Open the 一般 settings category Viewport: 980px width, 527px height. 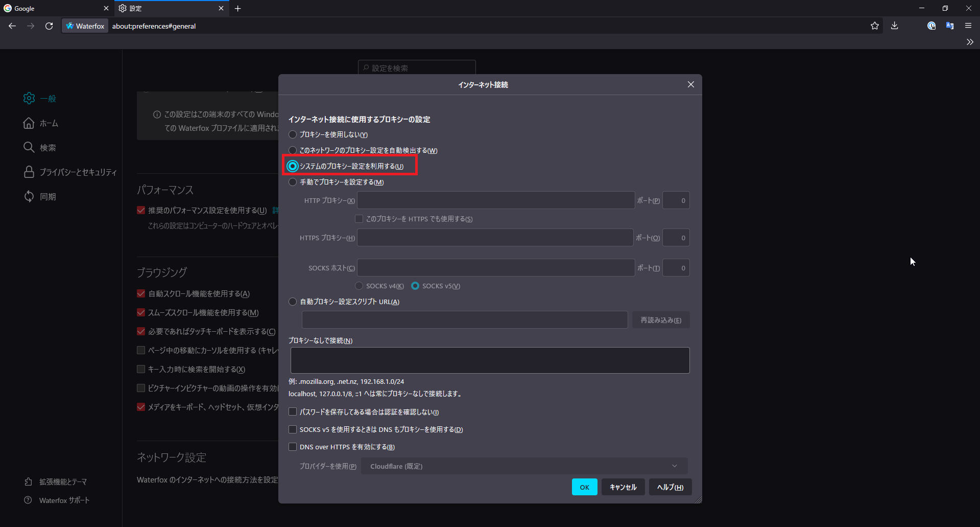40,99
